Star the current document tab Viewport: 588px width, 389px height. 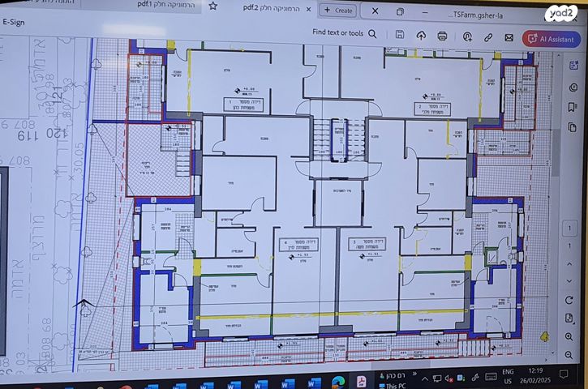(212, 6)
